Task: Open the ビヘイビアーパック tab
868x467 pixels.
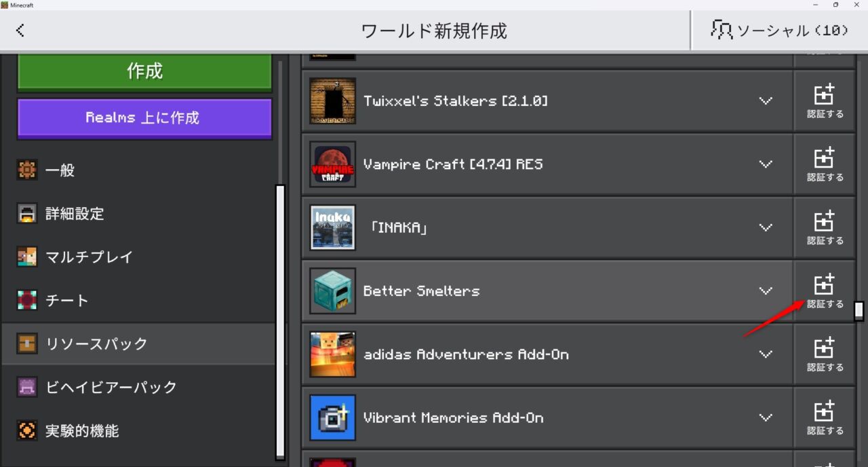Action: [138, 388]
